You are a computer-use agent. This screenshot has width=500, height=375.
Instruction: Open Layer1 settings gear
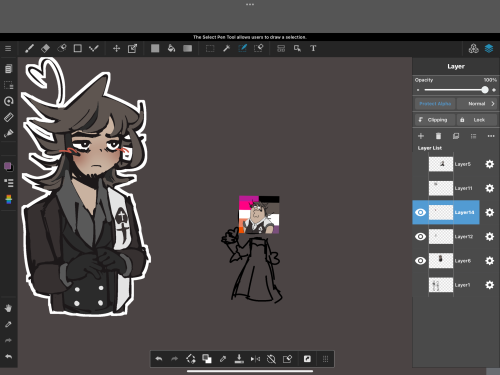click(489, 285)
